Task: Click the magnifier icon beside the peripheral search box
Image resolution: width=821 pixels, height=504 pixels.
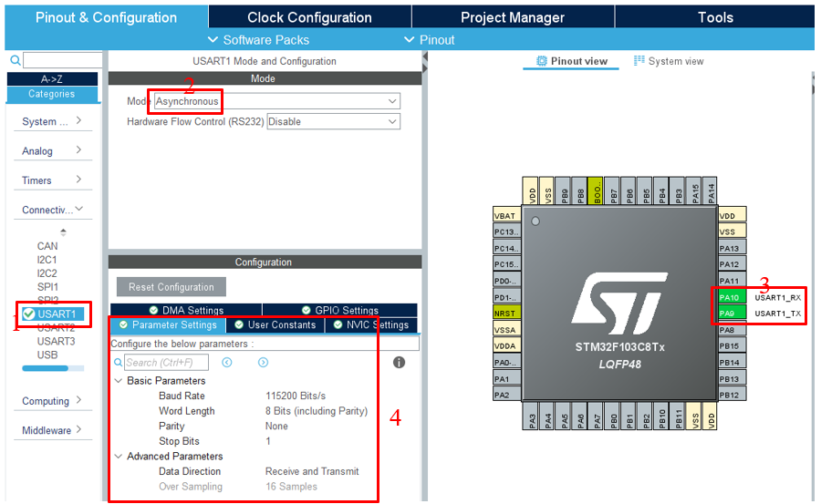Action: (16, 60)
